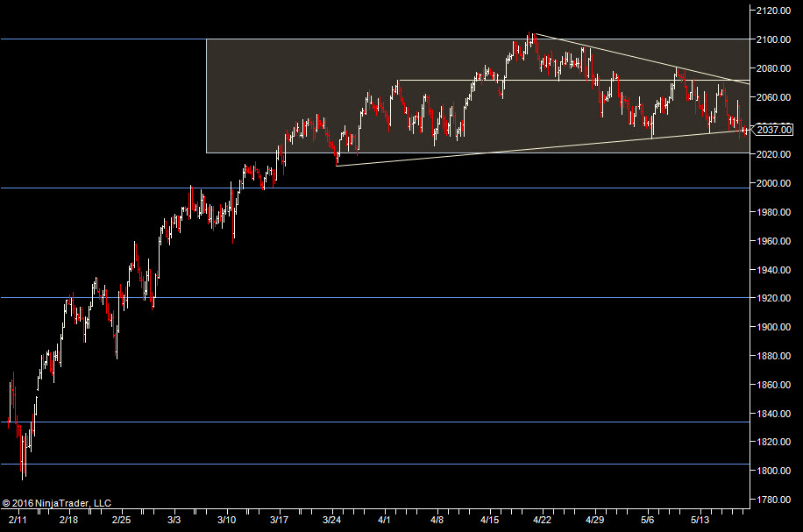
Task: Click the 3/3 date label
Action: [x=174, y=521]
